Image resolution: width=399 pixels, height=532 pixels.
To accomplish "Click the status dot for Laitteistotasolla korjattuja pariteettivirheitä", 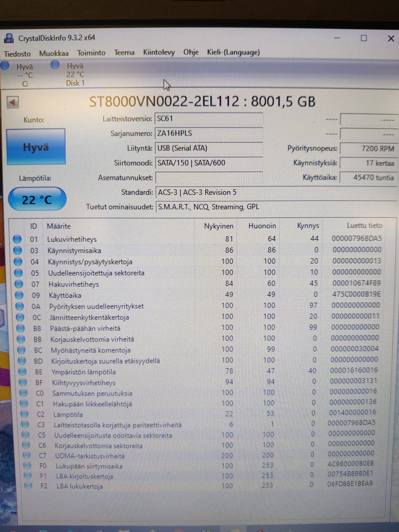I will coord(25,425).
